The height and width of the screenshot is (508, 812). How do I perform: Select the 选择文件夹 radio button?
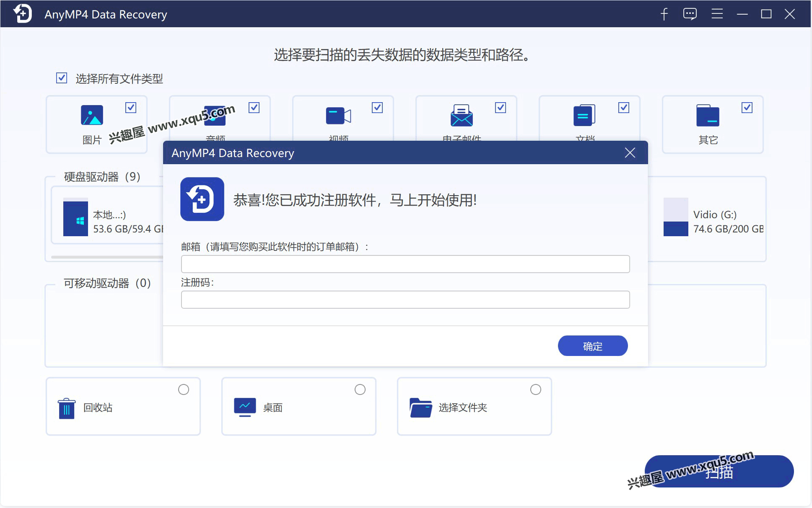point(536,389)
